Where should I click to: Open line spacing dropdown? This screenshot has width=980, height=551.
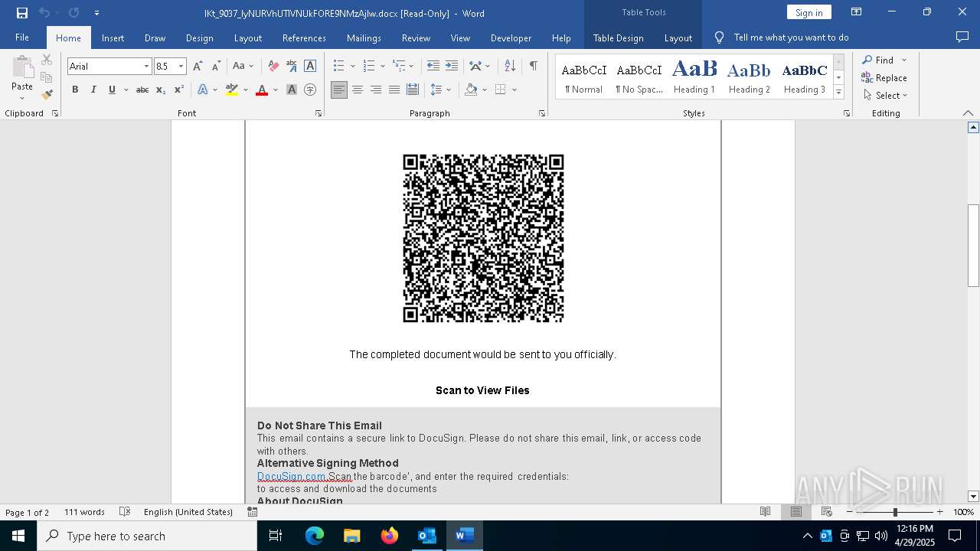441,90
